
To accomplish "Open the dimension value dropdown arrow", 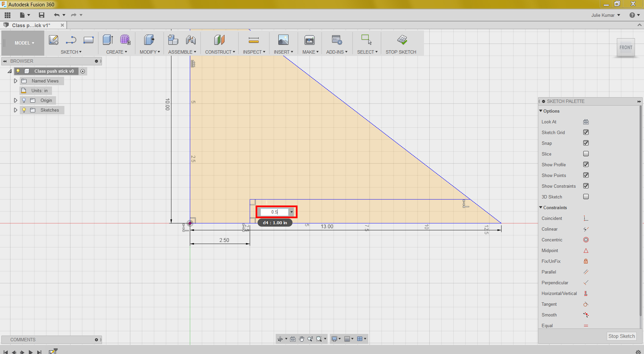I will point(291,212).
